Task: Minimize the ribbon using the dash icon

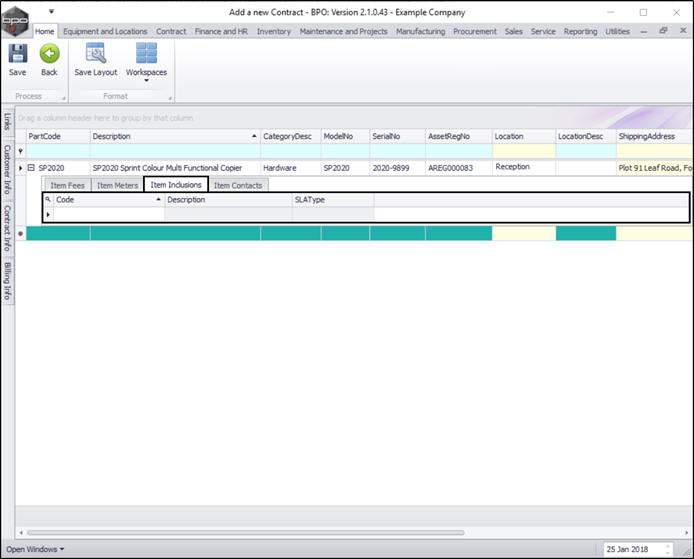Action: [644, 31]
